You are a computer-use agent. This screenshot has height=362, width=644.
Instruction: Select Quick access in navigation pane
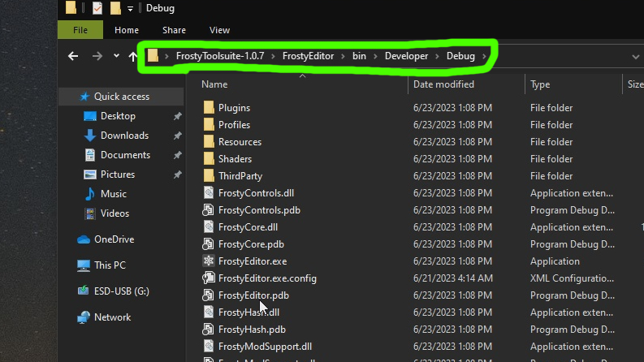(122, 97)
